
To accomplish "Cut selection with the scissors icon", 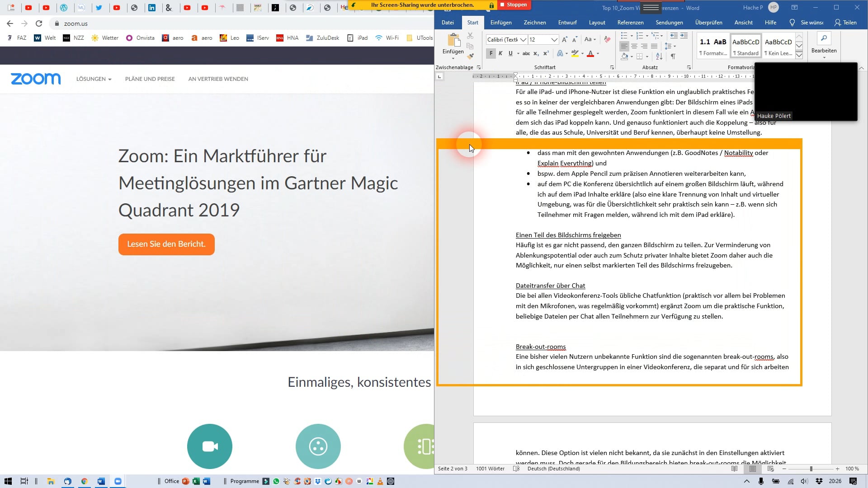I will [470, 35].
